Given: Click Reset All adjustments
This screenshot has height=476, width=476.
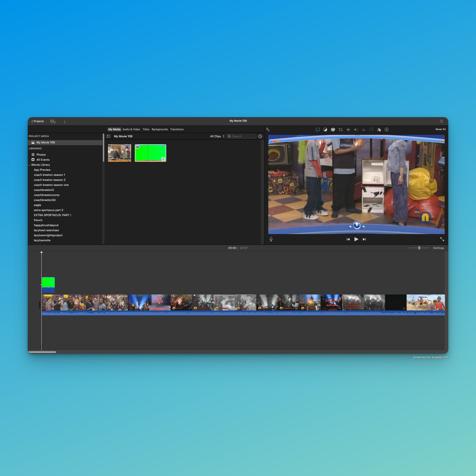Looking at the screenshot, I should coord(440,129).
